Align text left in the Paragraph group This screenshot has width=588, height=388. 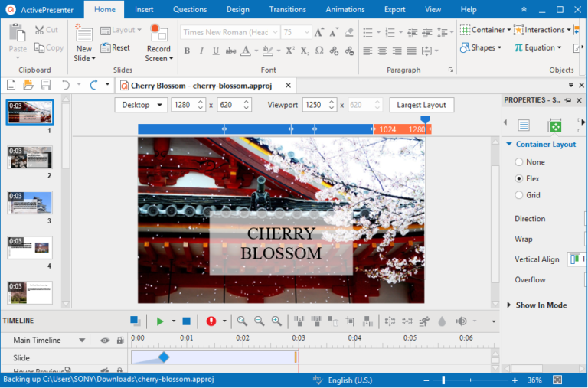(367, 51)
